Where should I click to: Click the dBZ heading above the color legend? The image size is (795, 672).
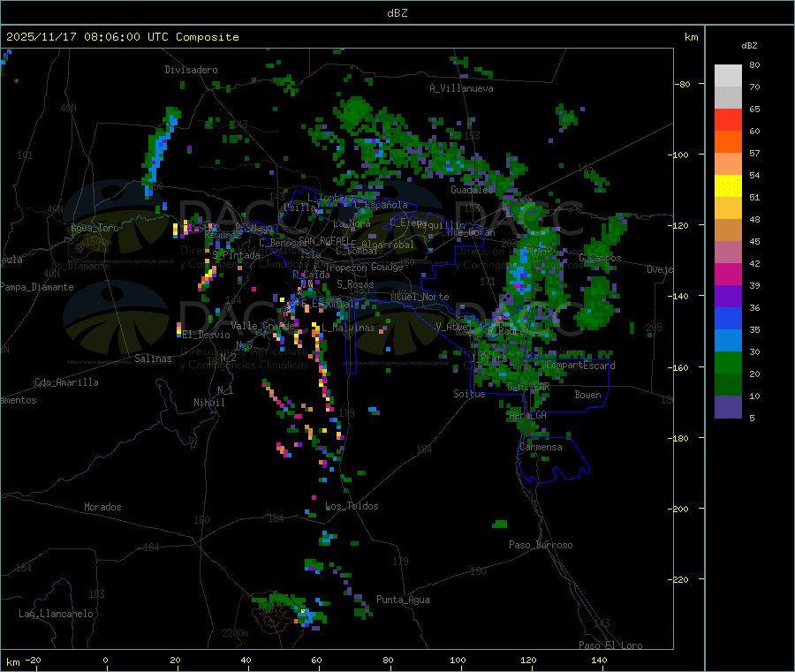[x=749, y=46]
